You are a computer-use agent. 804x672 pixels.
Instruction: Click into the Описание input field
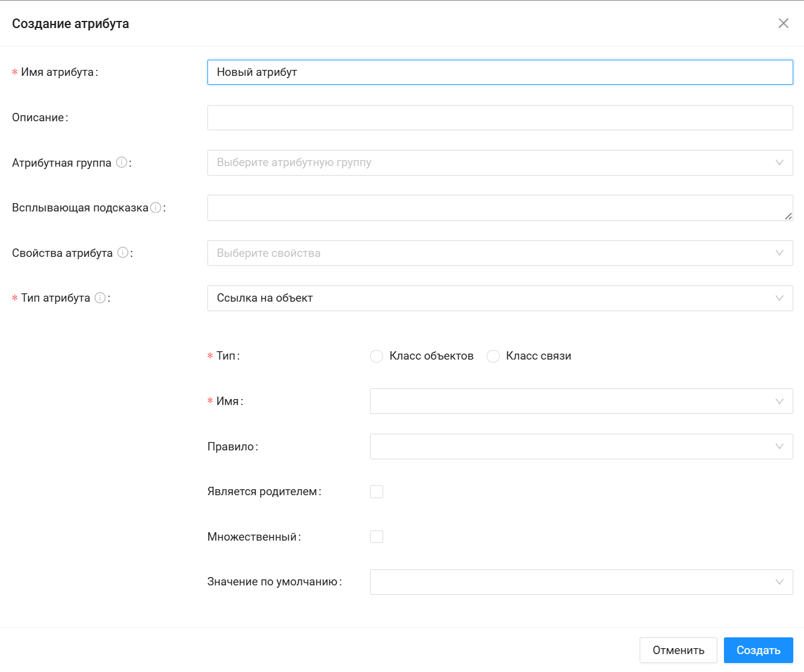click(500, 118)
